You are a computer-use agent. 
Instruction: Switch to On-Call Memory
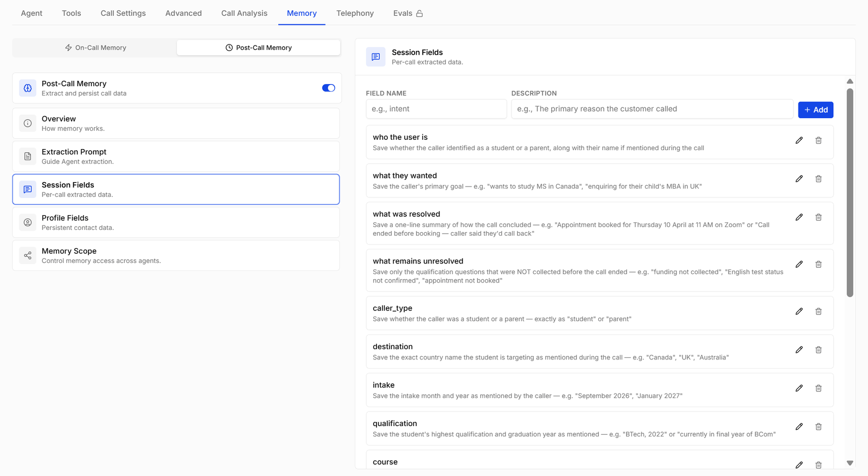pyautogui.click(x=95, y=48)
